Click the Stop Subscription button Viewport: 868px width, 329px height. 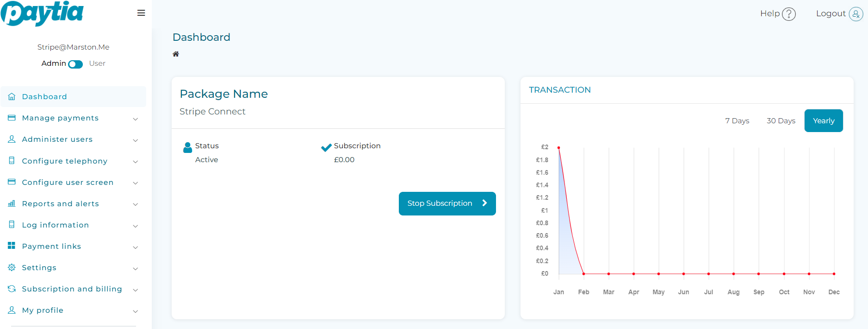(447, 203)
